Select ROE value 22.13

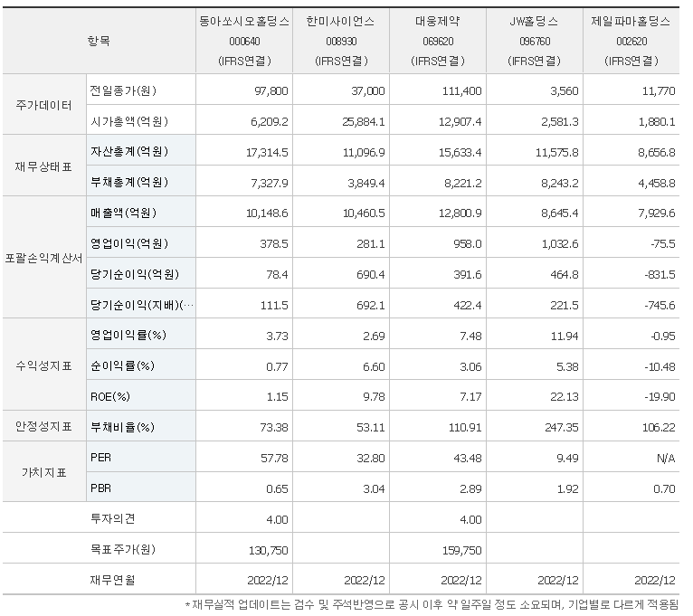pyautogui.click(x=564, y=397)
